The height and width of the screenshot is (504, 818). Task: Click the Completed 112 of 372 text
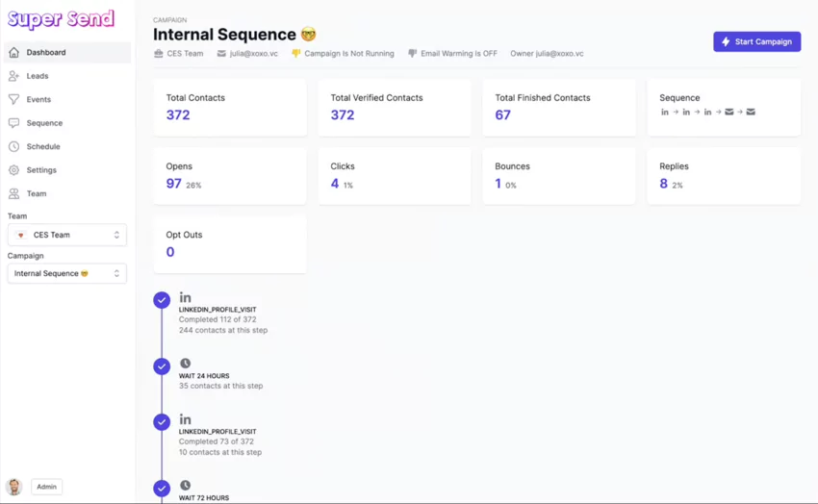[217, 319]
